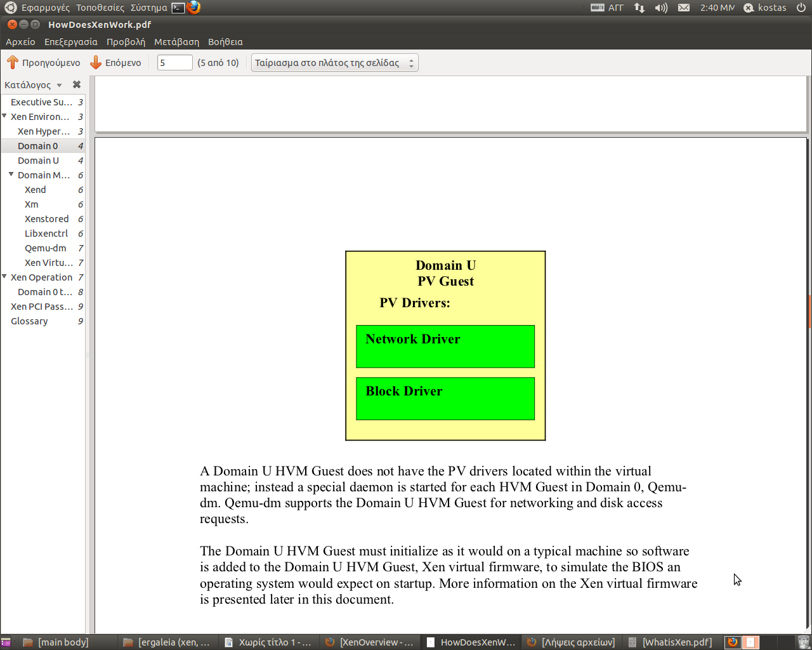
Task: Switch to Χωρίς τίτλο 1 taskbar window
Action: click(268, 642)
